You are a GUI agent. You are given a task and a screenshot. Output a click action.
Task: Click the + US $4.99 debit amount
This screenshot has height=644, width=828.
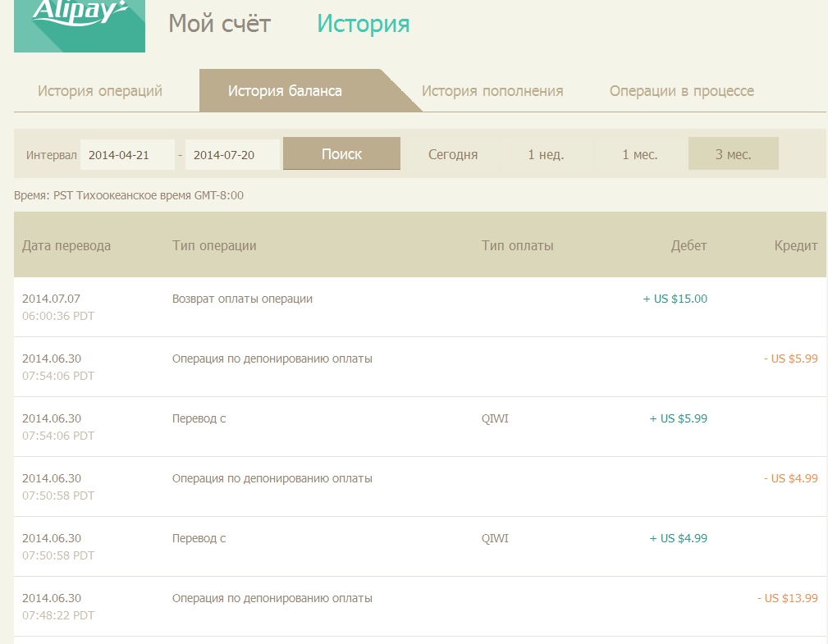tap(678, 538)
